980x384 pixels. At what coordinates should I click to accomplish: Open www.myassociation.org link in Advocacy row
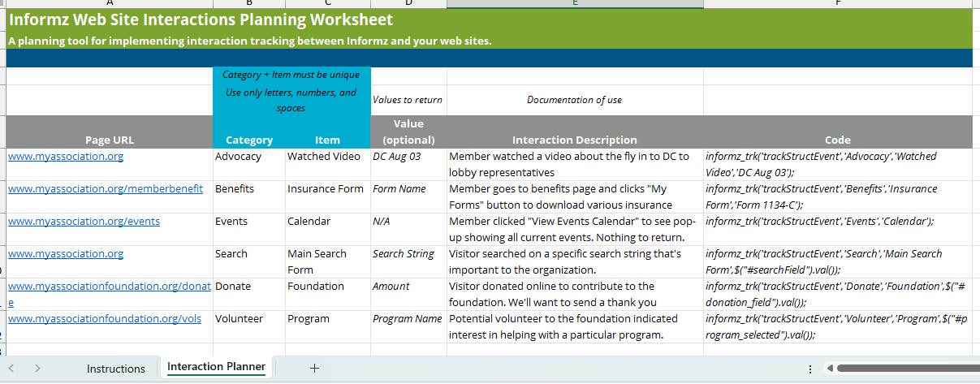[x=66, y=156]
